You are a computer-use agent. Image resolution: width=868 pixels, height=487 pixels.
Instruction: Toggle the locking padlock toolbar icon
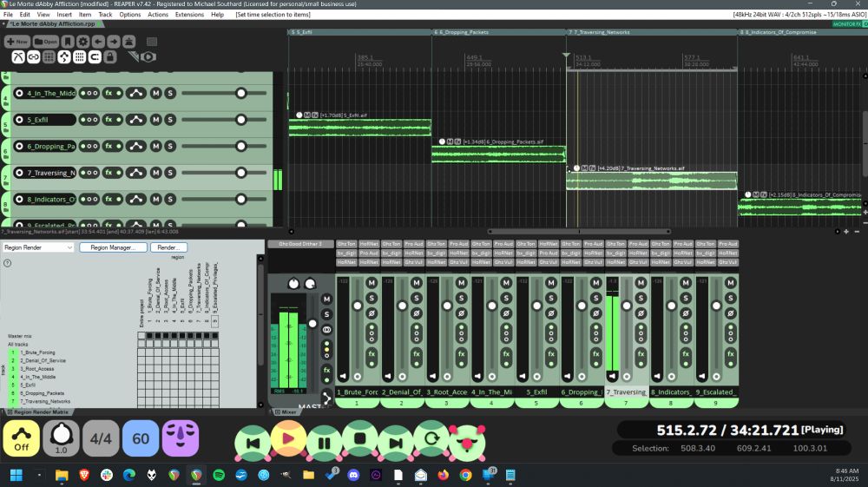pyautogui.click(x=110, y=57)
